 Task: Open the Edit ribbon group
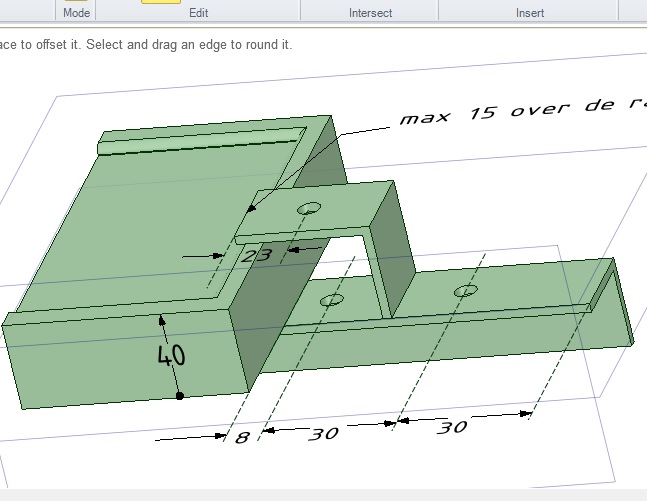pyautogui.click(x=199, y=13)
